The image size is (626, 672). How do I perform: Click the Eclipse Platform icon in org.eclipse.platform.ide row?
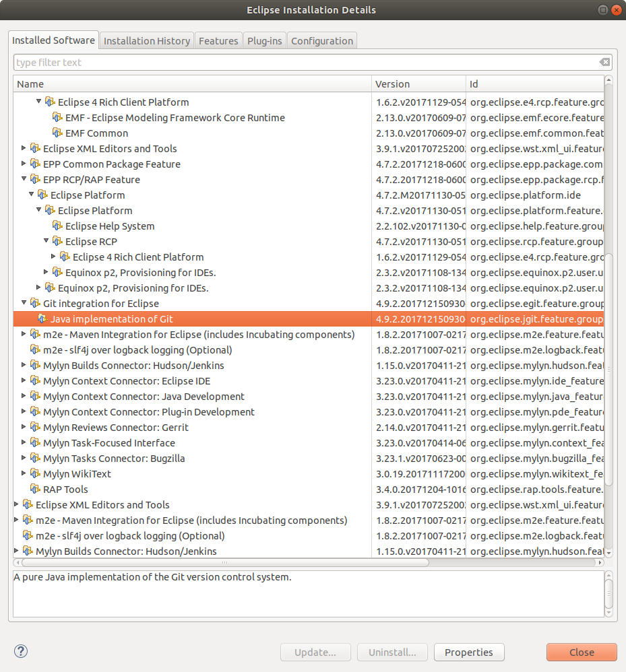coord(42,195)
